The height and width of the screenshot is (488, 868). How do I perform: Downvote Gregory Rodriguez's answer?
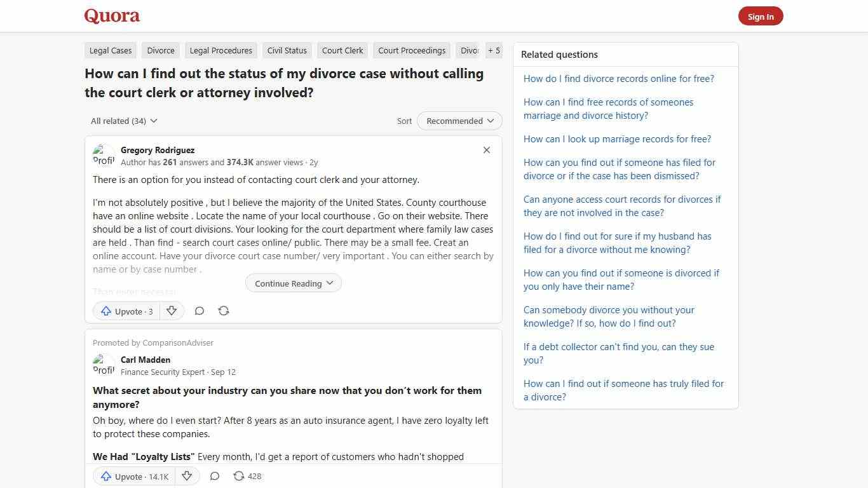click(x=172, y=311)
